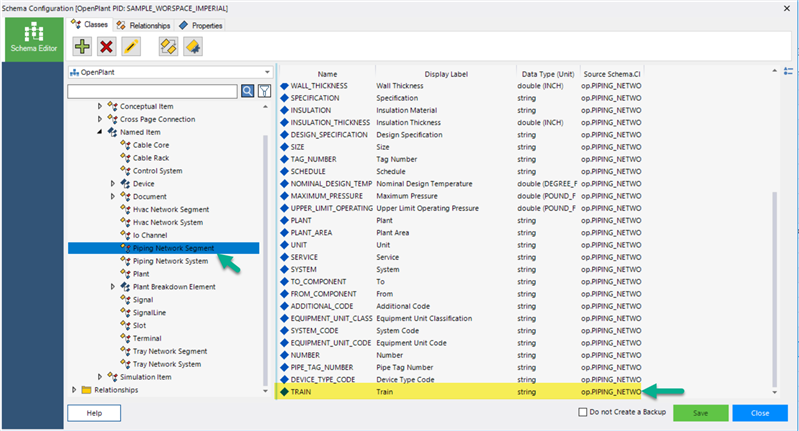Click the diamond icon of NUMBER row
Image resolution: width=799 pixels, height=431 pixels.
pyautogui.click(x=284, y=355)
